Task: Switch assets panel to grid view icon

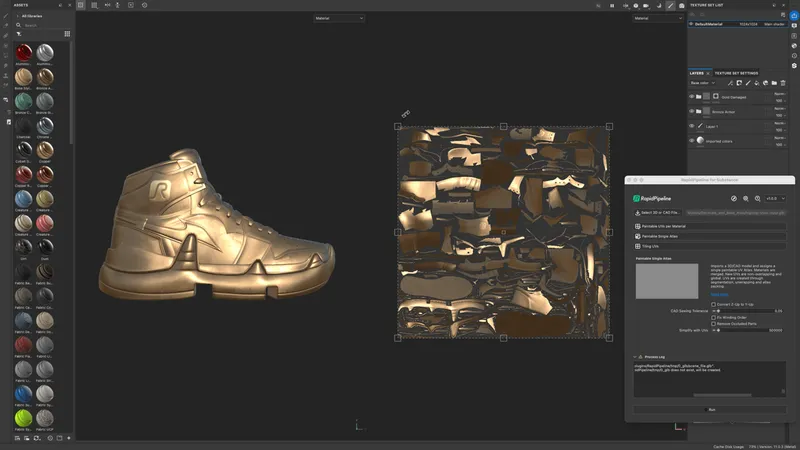Action: [x=67, y=33]
